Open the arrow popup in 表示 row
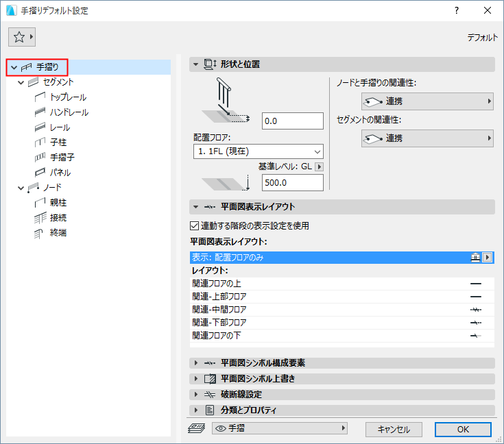 coord(488,258)
